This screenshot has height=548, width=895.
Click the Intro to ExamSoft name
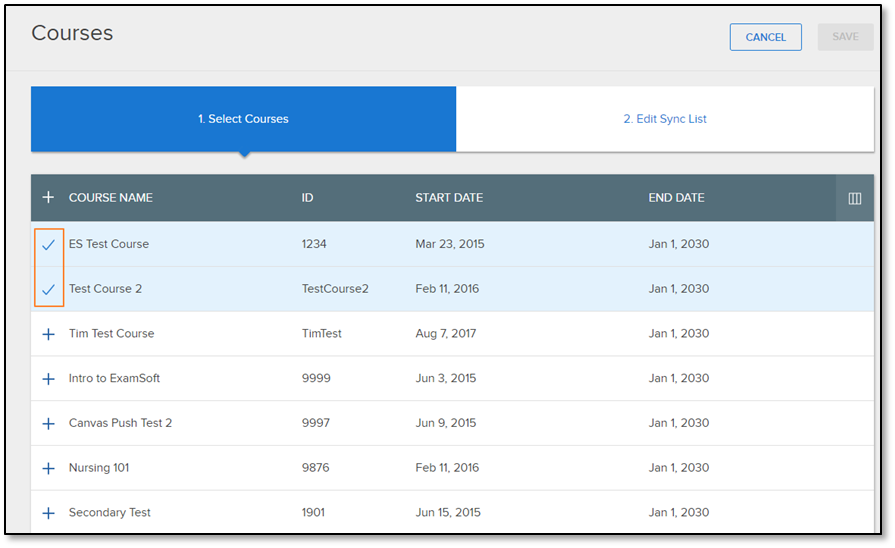point(114,378)
